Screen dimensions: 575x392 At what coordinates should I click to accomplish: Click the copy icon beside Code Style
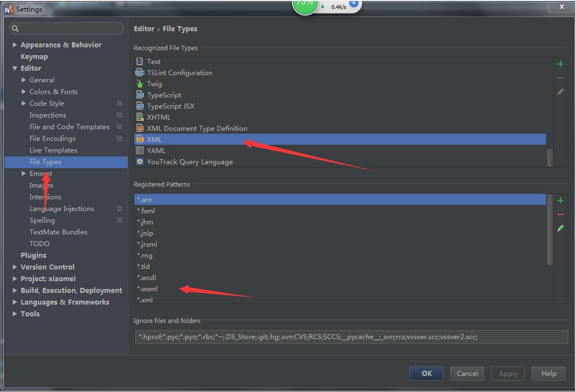119,104
